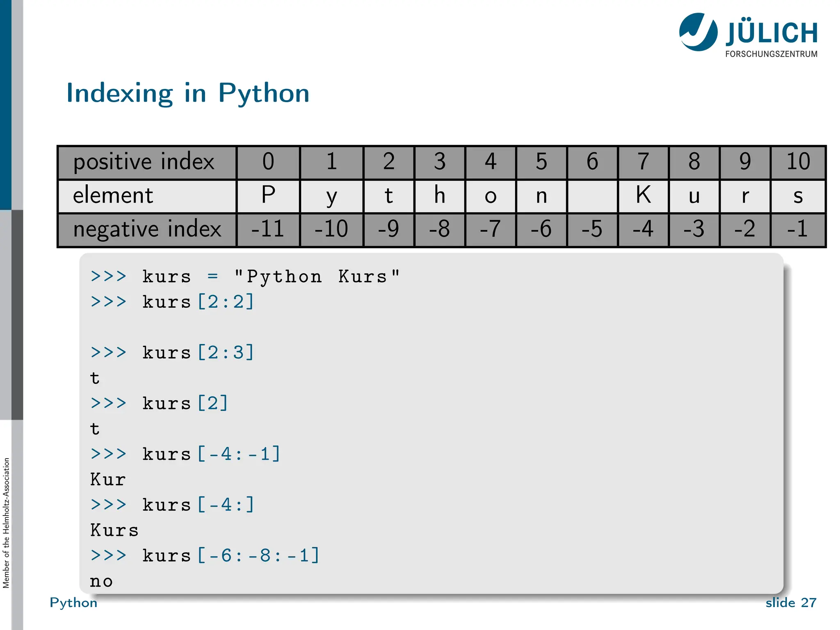This screenshot has width=840, height=630.
Task: Click output text 'no'
Action: pos(101,582)
